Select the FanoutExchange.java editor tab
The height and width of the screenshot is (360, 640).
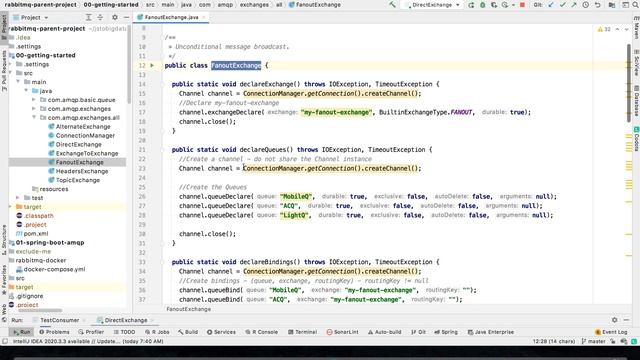pos(171,17)
